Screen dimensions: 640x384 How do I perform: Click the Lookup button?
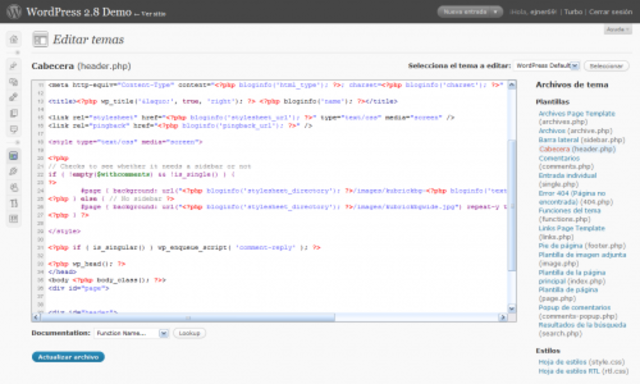(x=189, y=333)
